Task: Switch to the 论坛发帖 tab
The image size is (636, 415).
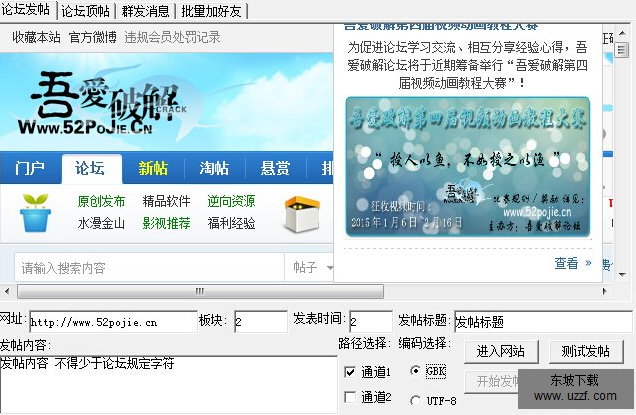Action: [x=27, y=9]
